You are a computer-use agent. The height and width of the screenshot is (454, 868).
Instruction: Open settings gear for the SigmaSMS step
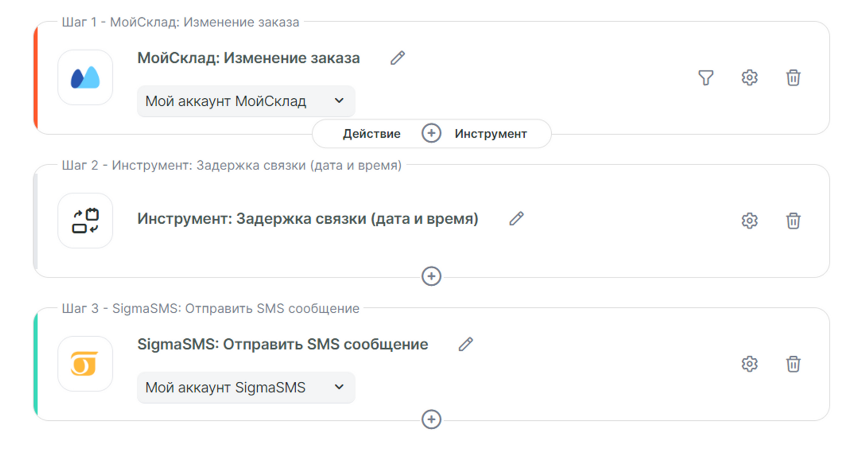click(x=749, y=363)
